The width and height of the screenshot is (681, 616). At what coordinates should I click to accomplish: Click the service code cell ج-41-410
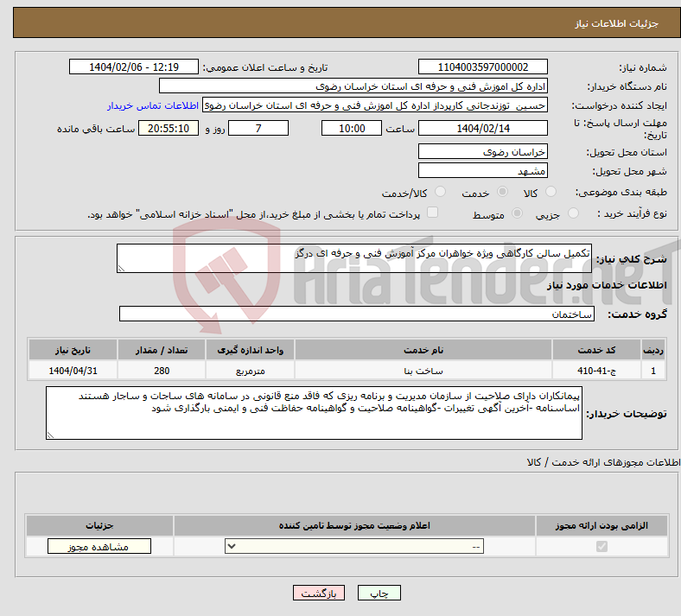pos(597,371)
